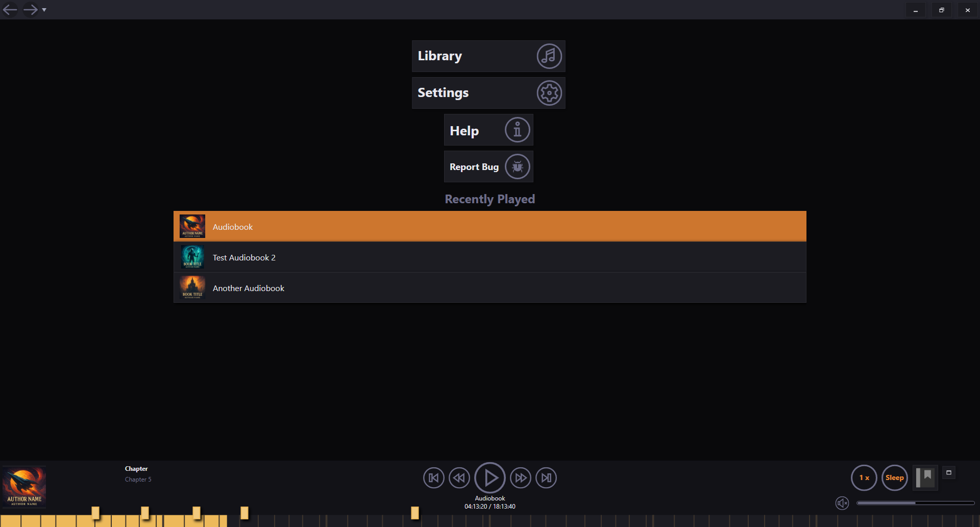
Task: Select 'Another Audiobook' in the list
Action: point(357,288)
